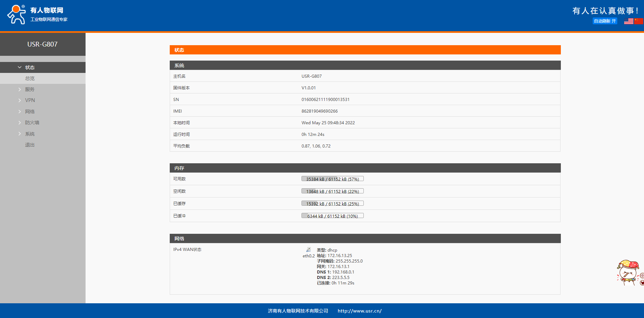Viewport: 644px width, 318px height.
Task: Toggle the 自动刷新 开 auto-refresh button
Action: click(605, 21)
